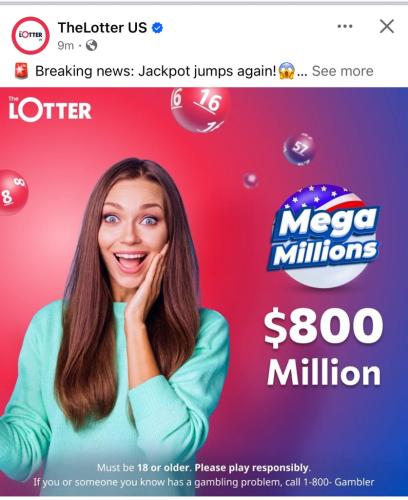Dismiss the post with the X button

pyautogui.click(x=387, y=26)
